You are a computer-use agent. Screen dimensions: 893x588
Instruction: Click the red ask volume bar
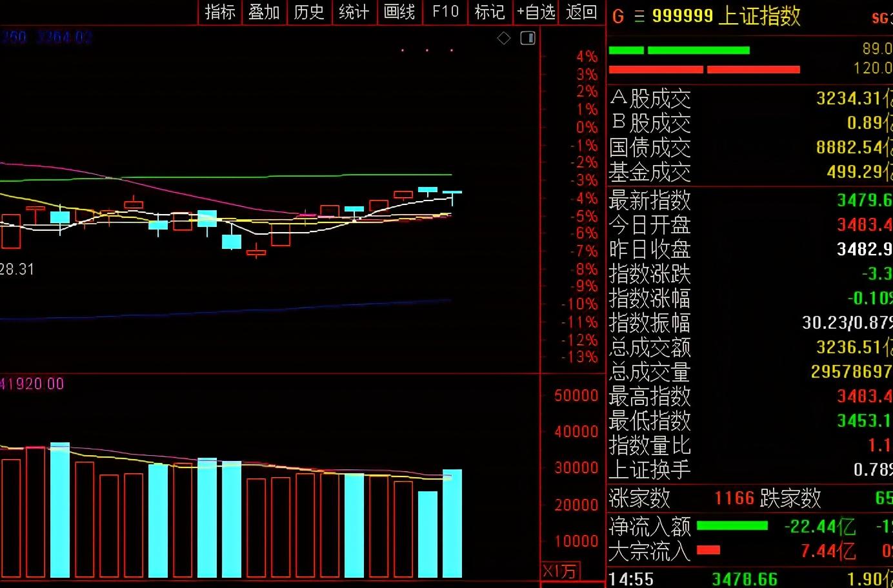click(704, 69)
